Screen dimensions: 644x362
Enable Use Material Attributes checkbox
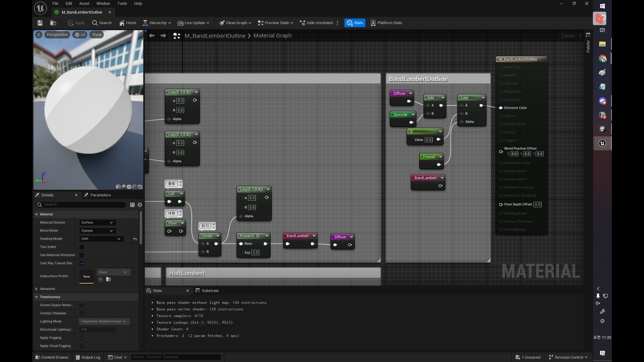click(82, 255)
